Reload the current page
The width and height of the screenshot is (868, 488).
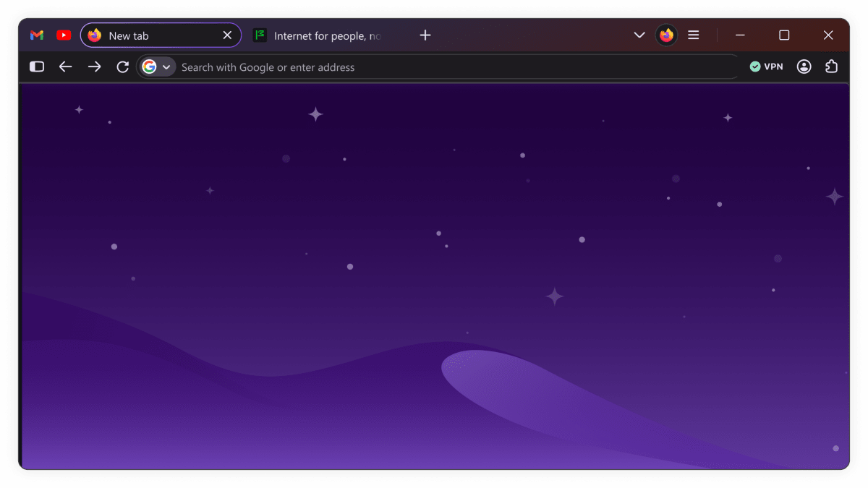point(123,67)
